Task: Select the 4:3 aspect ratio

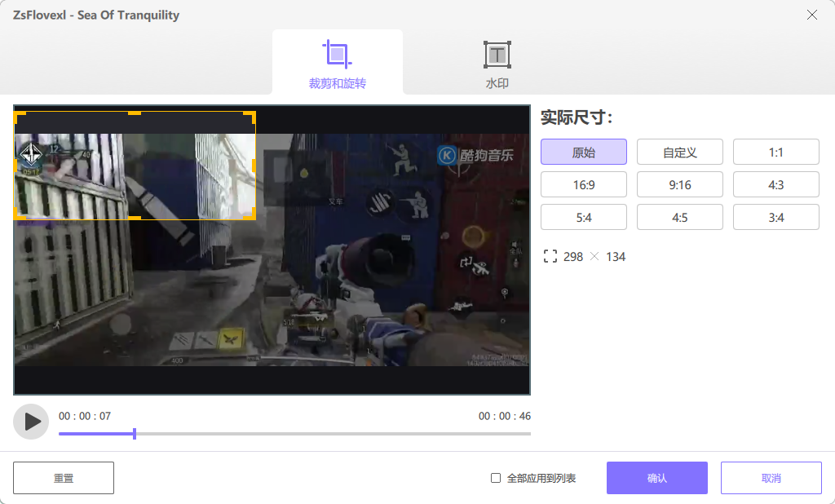Action: point(776,184)
